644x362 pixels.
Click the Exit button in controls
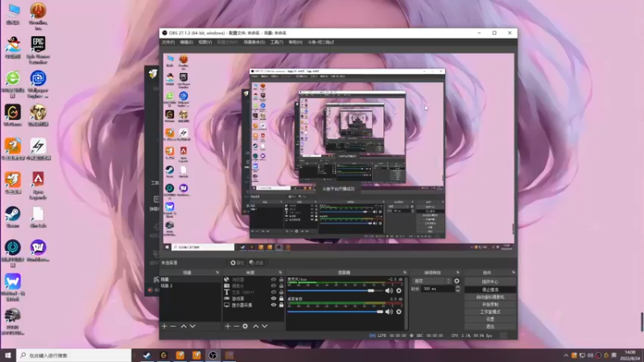[490, 327]
